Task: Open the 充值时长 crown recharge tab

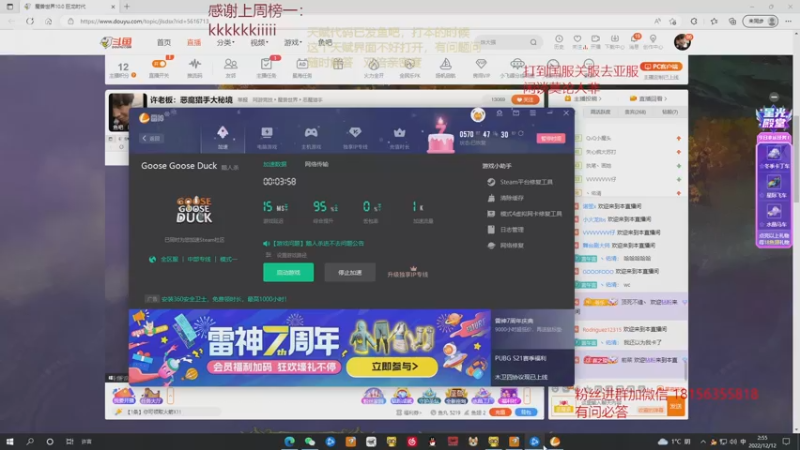Action: [x=399, y=137]
